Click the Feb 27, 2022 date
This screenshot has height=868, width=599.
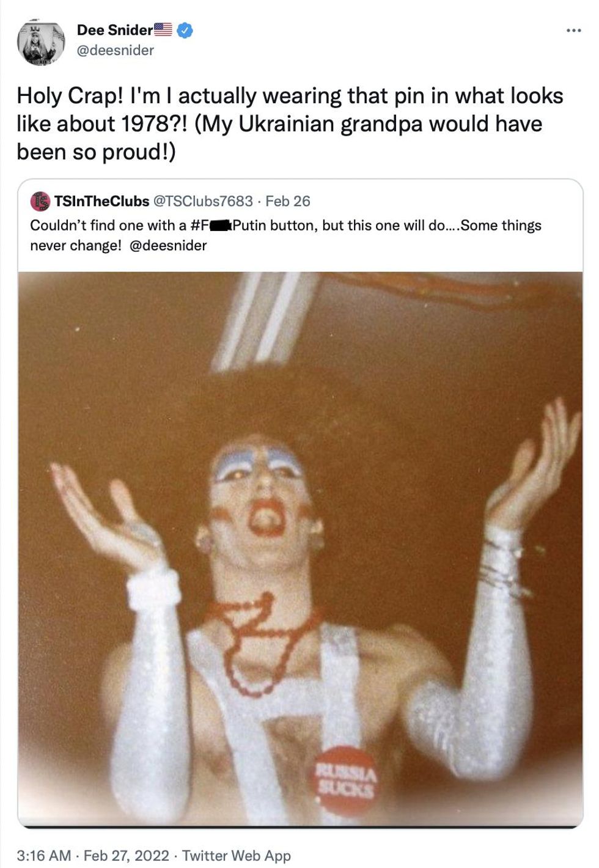pyautogui.click(x=127, y=855)
